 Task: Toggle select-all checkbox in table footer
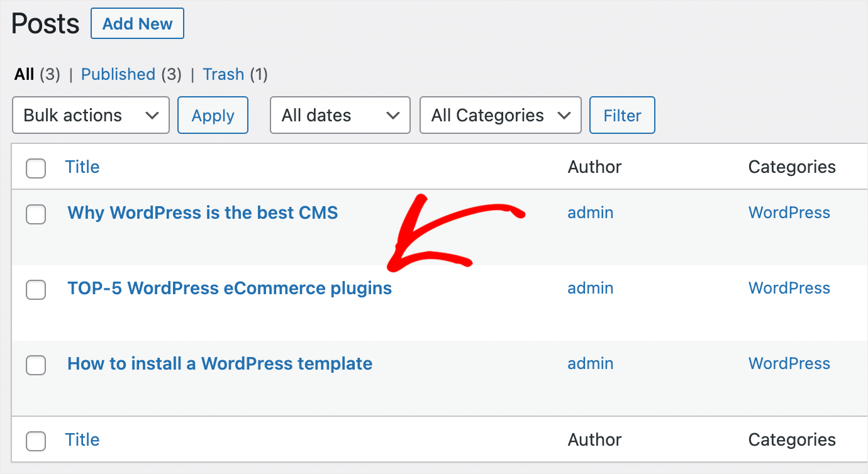coord(36,441)
